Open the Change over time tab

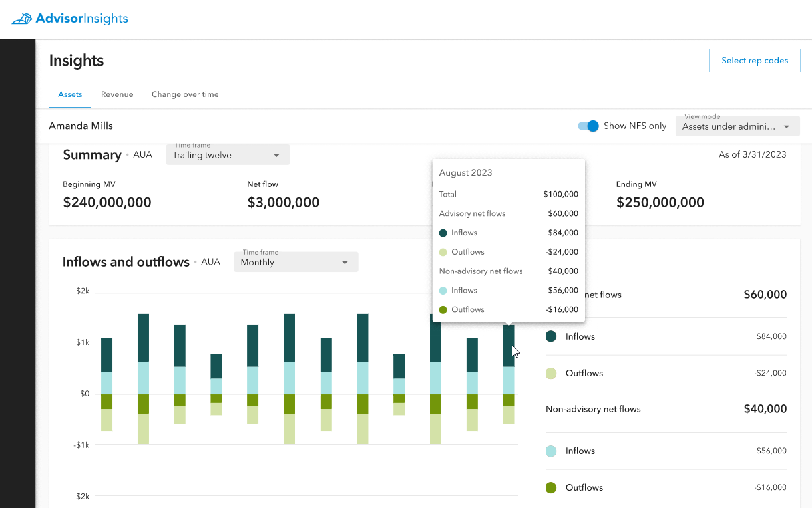tap(185, 94)
